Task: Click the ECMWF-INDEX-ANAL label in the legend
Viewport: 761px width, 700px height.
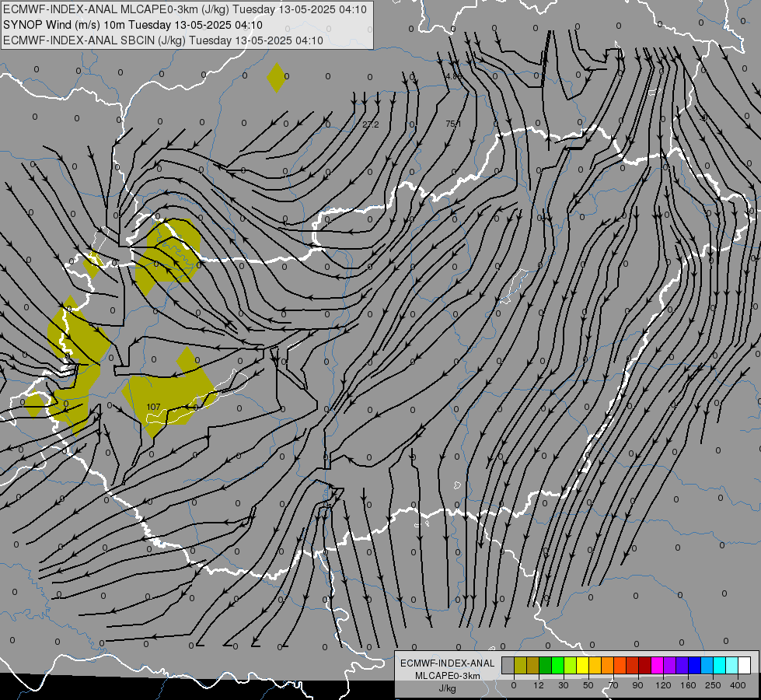Action: (x=448, y=663)
